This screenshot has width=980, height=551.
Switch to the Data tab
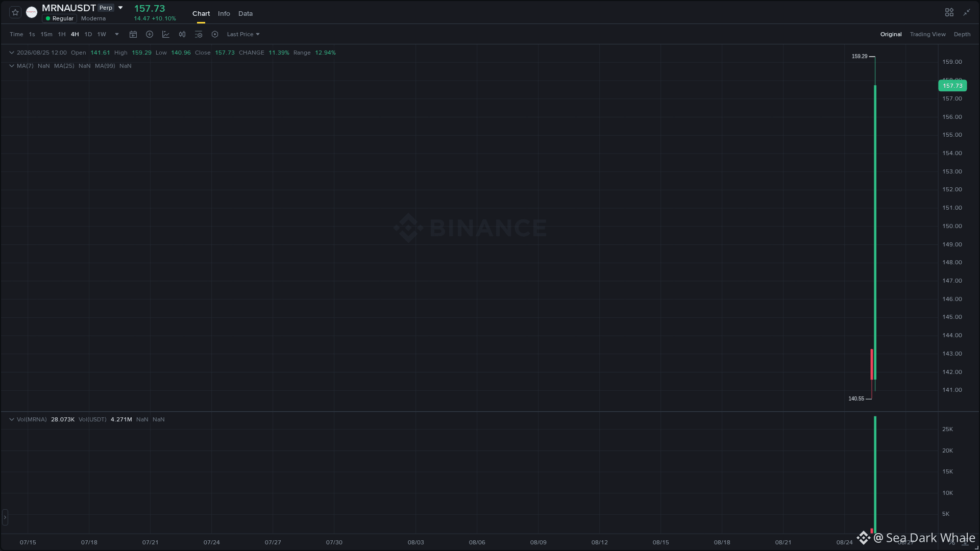pos(246,14)
